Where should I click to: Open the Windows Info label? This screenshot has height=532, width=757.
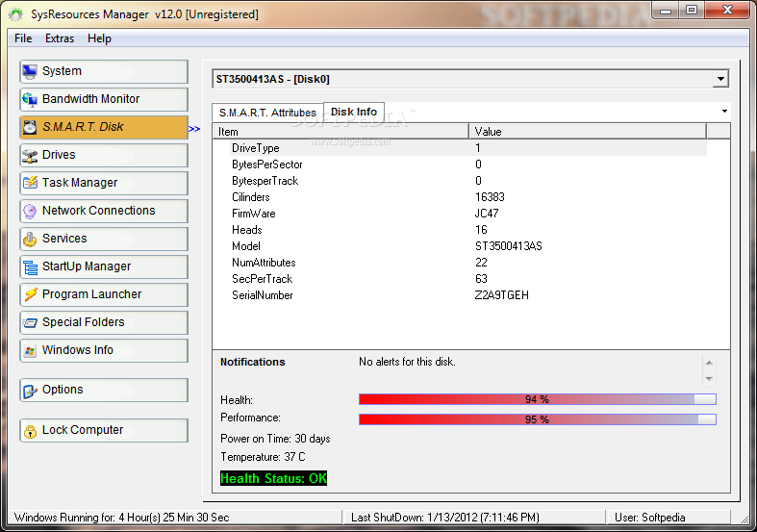[x=78, y=350]
